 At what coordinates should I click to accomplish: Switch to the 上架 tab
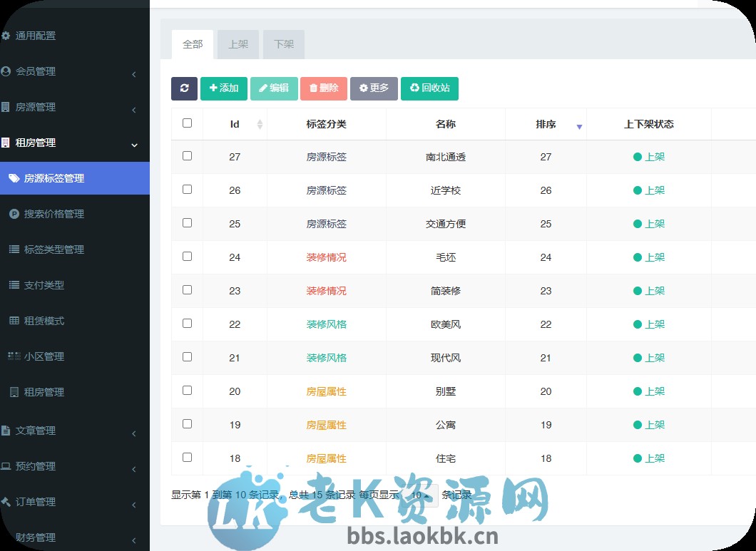(x=238, y=44)
